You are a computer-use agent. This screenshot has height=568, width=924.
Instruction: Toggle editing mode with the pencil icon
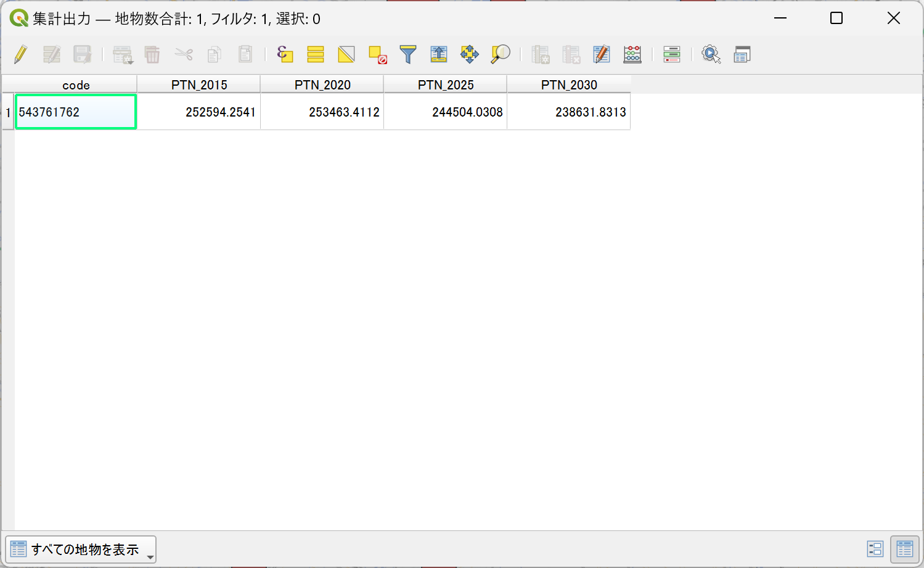(20, 54)
